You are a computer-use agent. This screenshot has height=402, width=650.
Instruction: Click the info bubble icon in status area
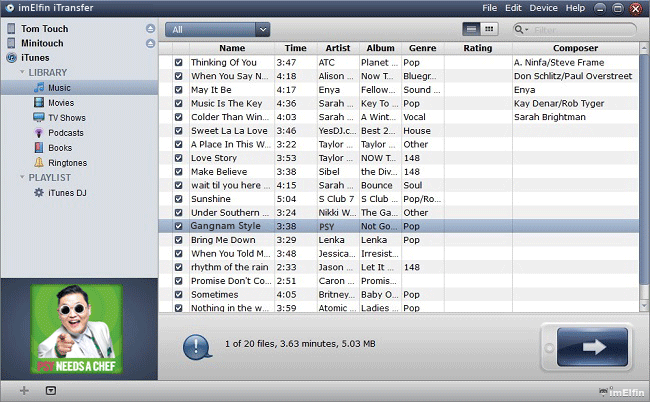click(x=195, y=346)
